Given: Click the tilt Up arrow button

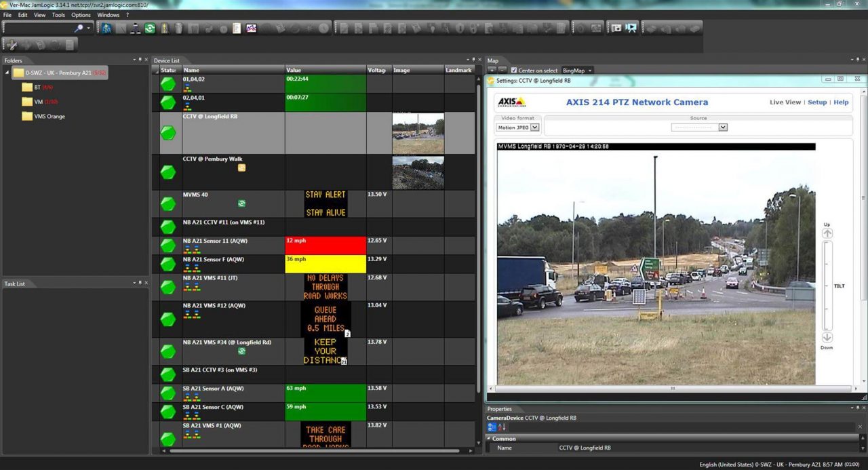Looking at the screenshot, I should [827, 233].
